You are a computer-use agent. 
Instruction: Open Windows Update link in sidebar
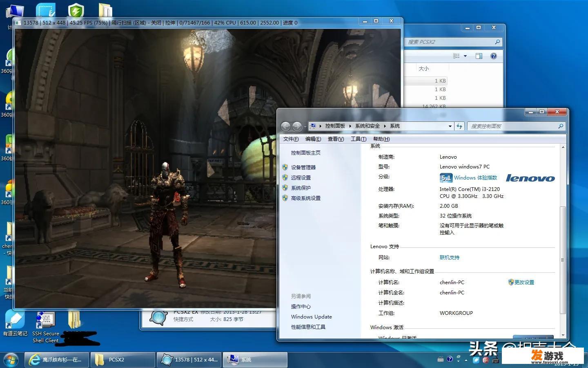click(312, 316)
